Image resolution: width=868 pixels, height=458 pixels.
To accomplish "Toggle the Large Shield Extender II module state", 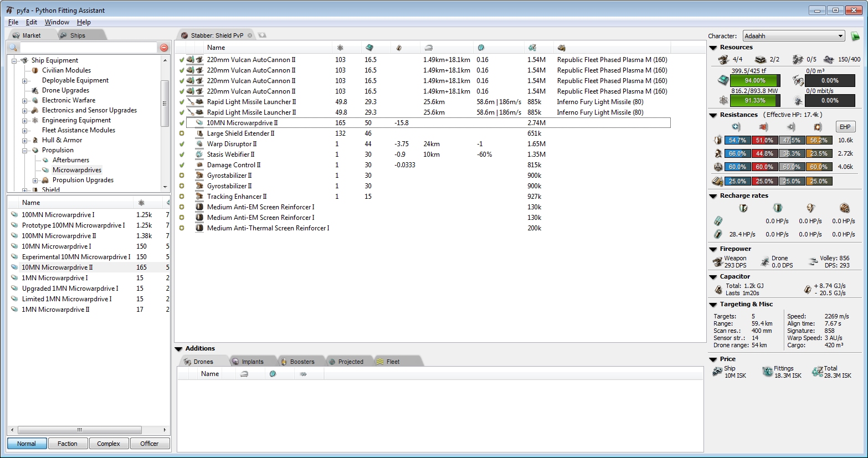I will 182,133.
